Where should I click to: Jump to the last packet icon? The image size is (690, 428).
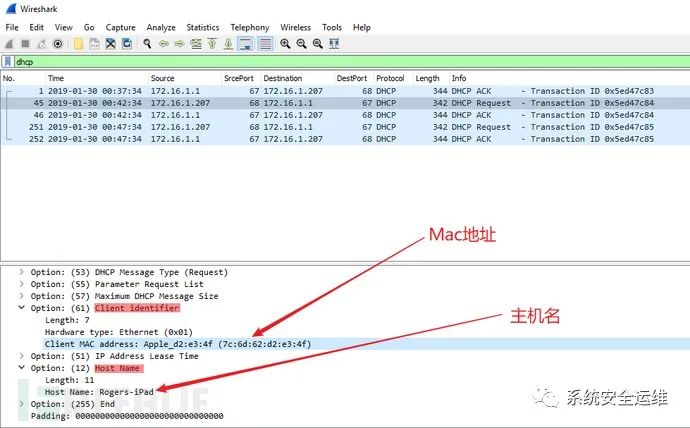(x=228, y=44)
